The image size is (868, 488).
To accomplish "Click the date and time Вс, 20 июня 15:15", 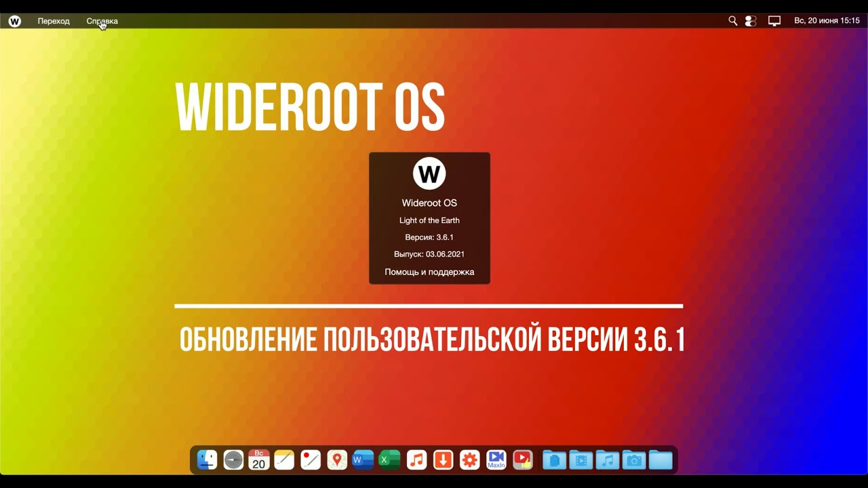I will (x=827, y=21).
